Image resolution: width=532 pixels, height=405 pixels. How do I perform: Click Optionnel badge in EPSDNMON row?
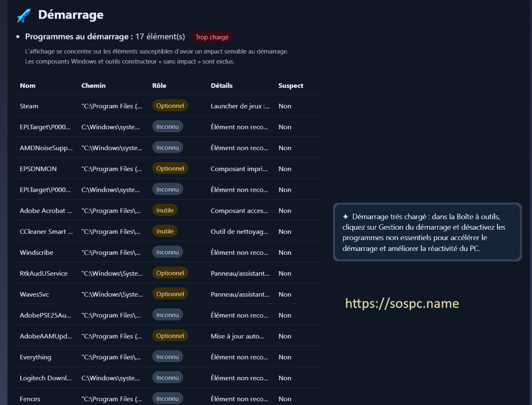click(170, 168)
